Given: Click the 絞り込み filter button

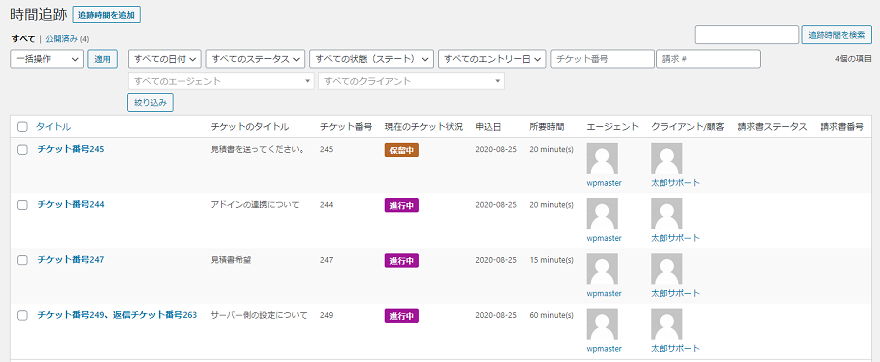Looking at the screenshot, I should tap(150, 103).
